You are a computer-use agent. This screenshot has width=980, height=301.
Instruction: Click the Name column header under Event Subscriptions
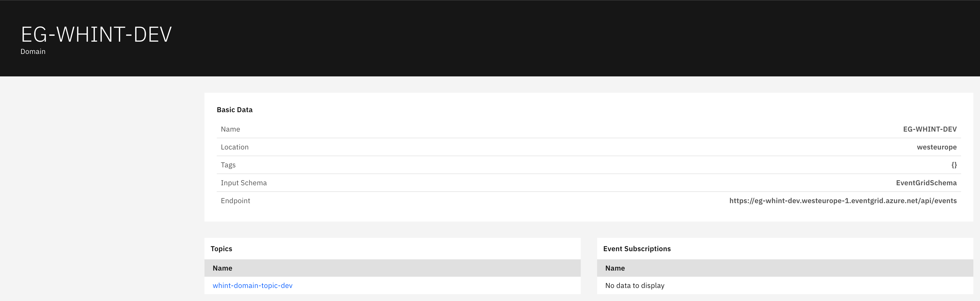tap(615, 268)
